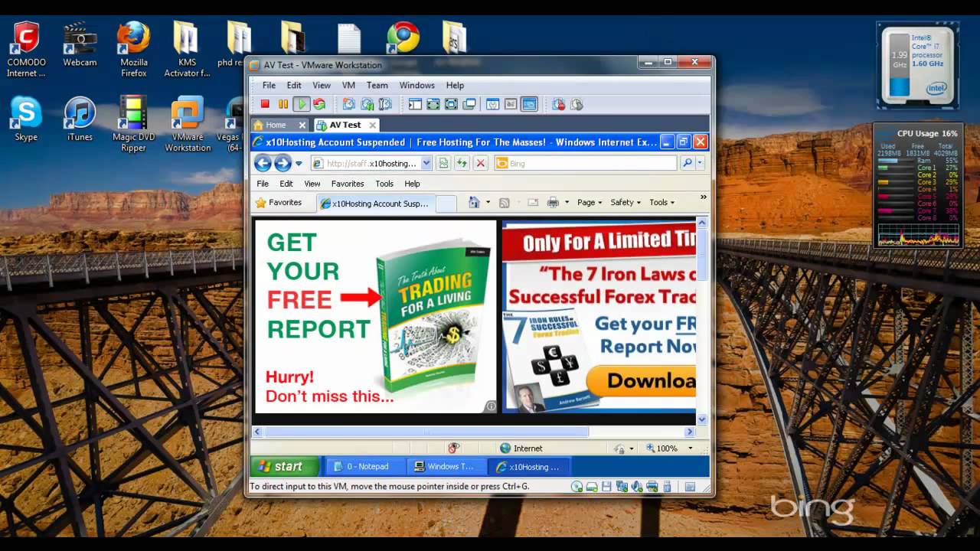This screenshot has width=980, height=551.
Task: Expand the search provider dropdown
Action: [x=700, y=163]
